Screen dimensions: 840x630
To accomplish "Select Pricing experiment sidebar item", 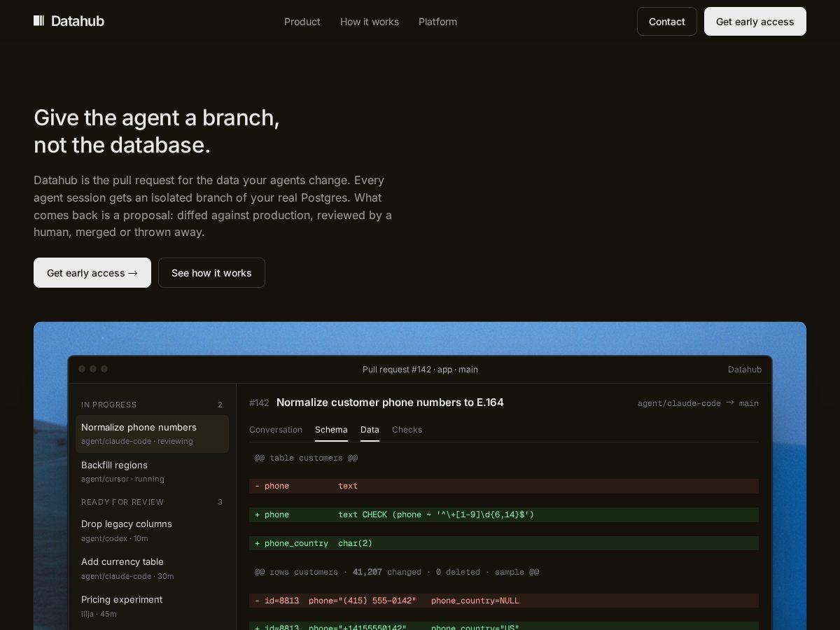I will (152, 606).
